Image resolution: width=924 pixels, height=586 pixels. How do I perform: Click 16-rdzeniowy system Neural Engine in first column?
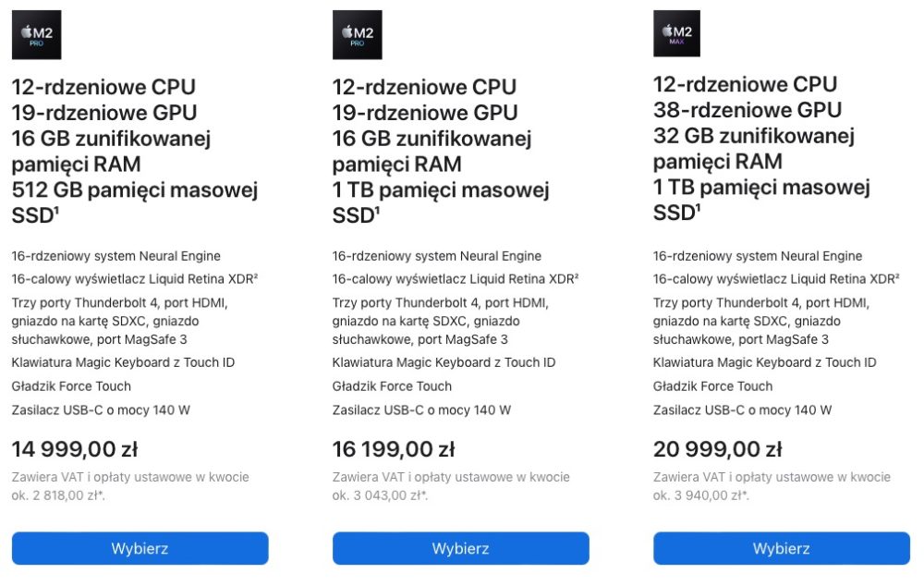116,256
